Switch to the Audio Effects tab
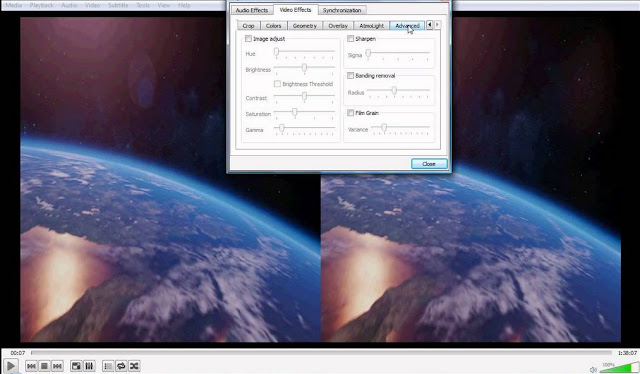 pos(252,10)
